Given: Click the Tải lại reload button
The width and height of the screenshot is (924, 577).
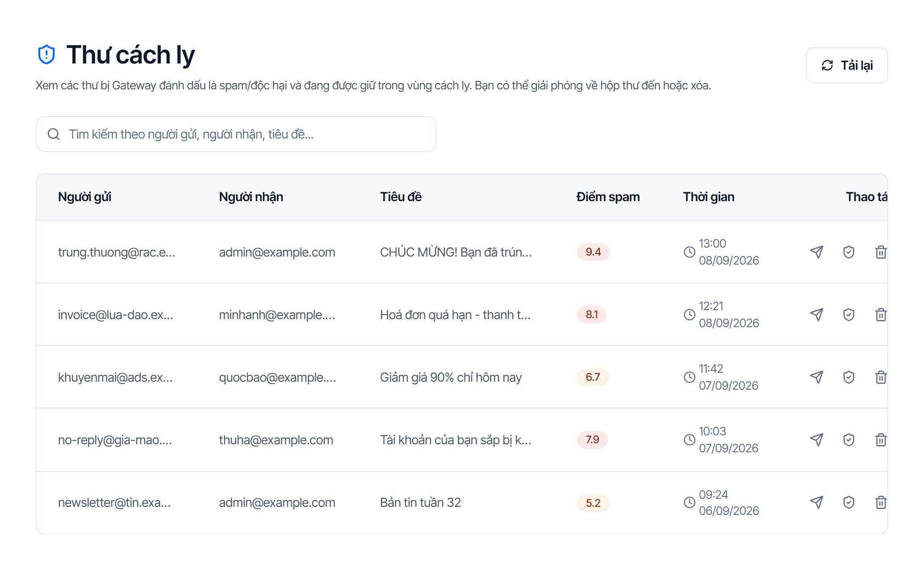Looking at the screenshot, I should click(847, 65).
